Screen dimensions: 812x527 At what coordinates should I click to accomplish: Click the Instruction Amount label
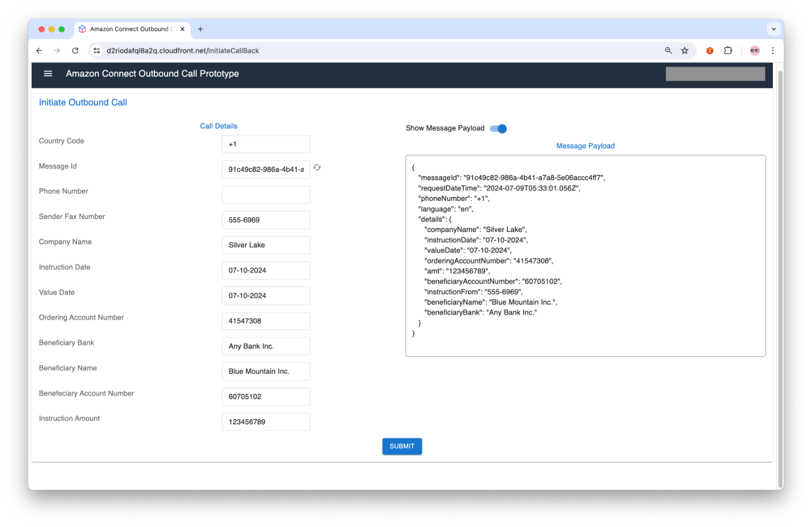pyautogui.click(x=69, y=419)
